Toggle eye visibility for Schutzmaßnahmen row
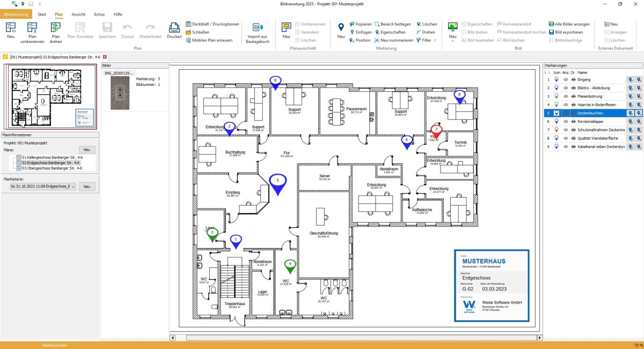644x349 pixels. coord(565,130)
